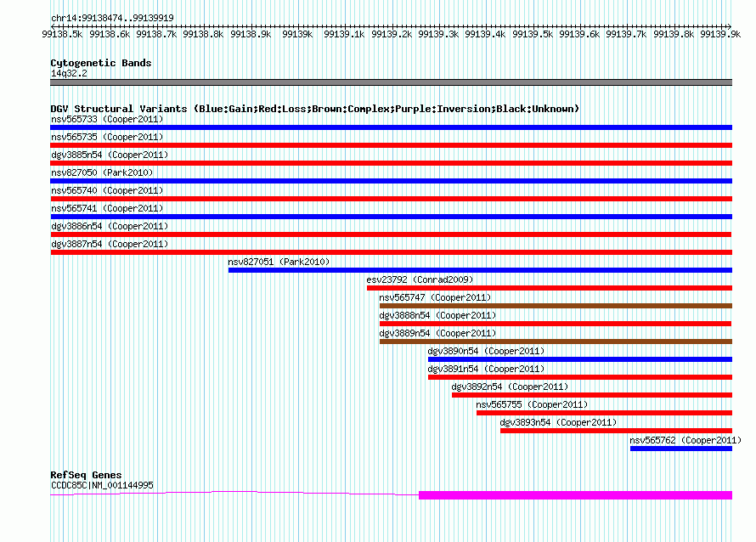756x542 pixels.
Task: Open the nsv827050 (Park2010) variant label
Action: (x=102, y=172)
